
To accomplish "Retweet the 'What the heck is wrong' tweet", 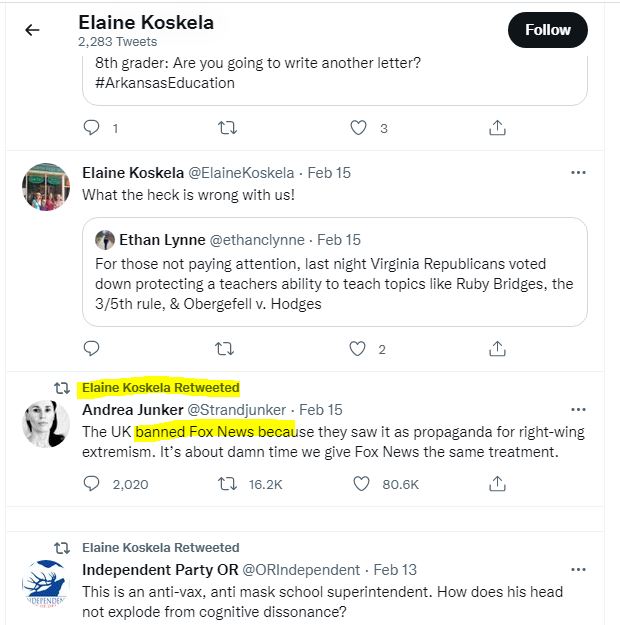I will pos(224,349).
